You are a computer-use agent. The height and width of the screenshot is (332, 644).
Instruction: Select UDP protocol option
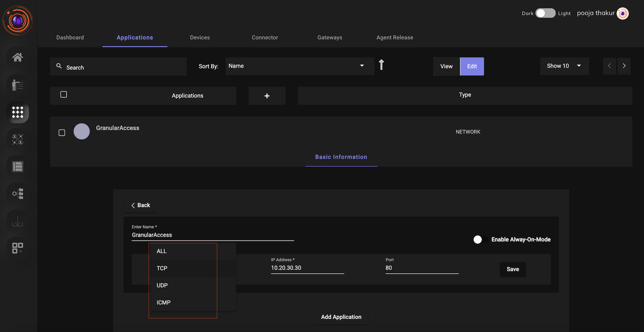point(193,285)
